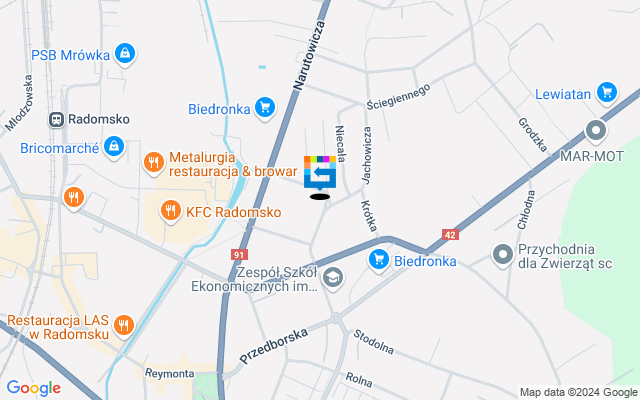Image resolution: width=640 pixels, height=400 pixels.
Task: Click Zespół Szkół Ekonomicznych school icon
Action: coord(333,278)
